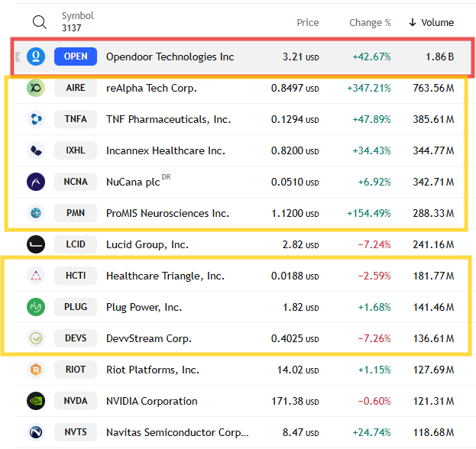This screenshot has height=449, width=476.
Task: Click the Opendoor company logo icon
Action: [36, 57]
